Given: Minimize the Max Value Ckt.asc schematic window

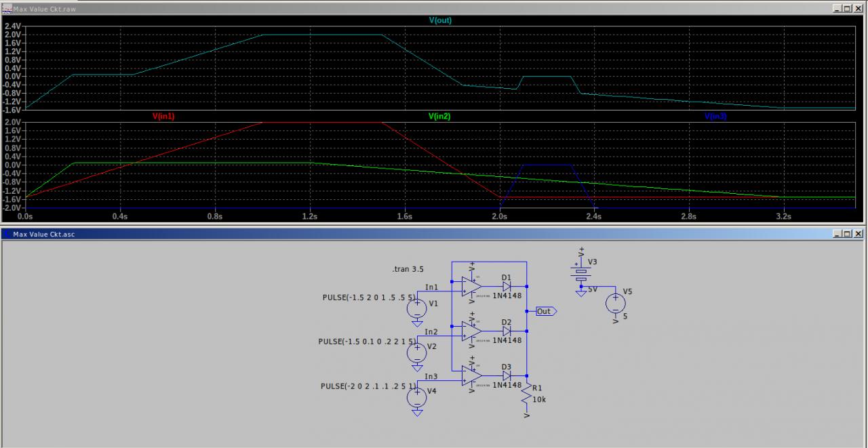Looking at the screenshot, I should click(837, 234).
